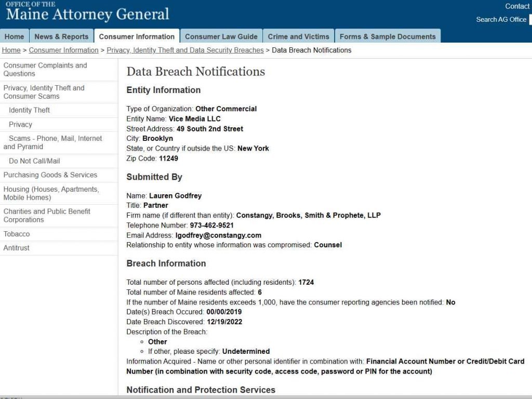The width and height of the screenshot is (532, 399).
Task: Open the Consumer Law Guide tab
Action: (x=221, y=36)
